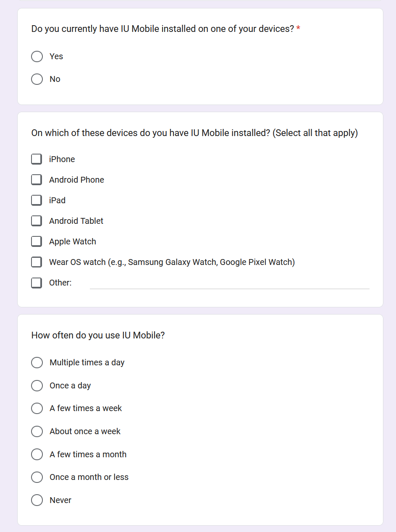396x532 pixels.
Task: Click the "Wear OS watch" label text
Action: [172, 262]
